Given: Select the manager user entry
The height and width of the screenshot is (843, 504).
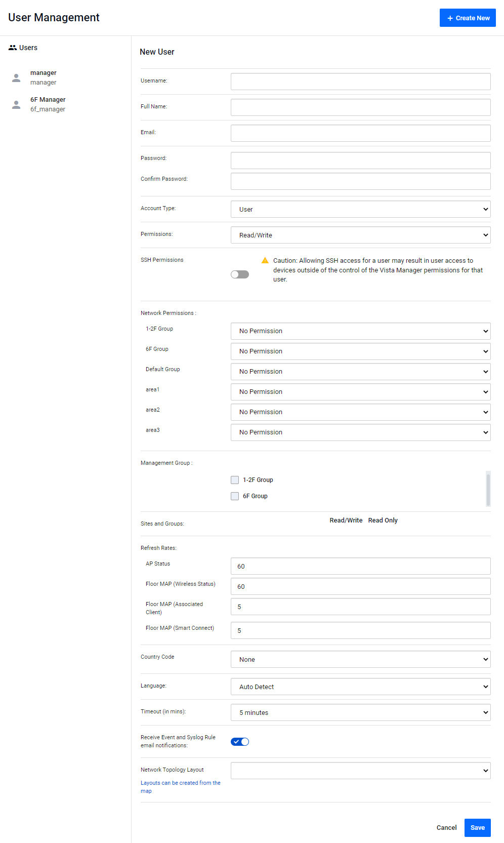Looking at the screenshot, I should click(44, 77).
